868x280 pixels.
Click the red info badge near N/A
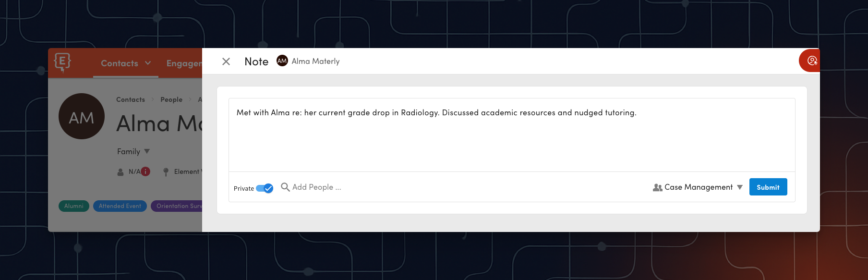click(145, 171)
